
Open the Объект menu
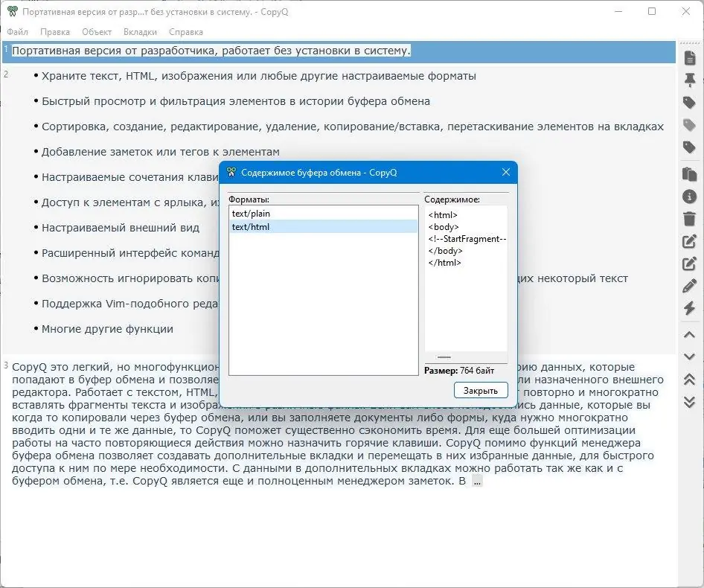[x=97, y=32]
